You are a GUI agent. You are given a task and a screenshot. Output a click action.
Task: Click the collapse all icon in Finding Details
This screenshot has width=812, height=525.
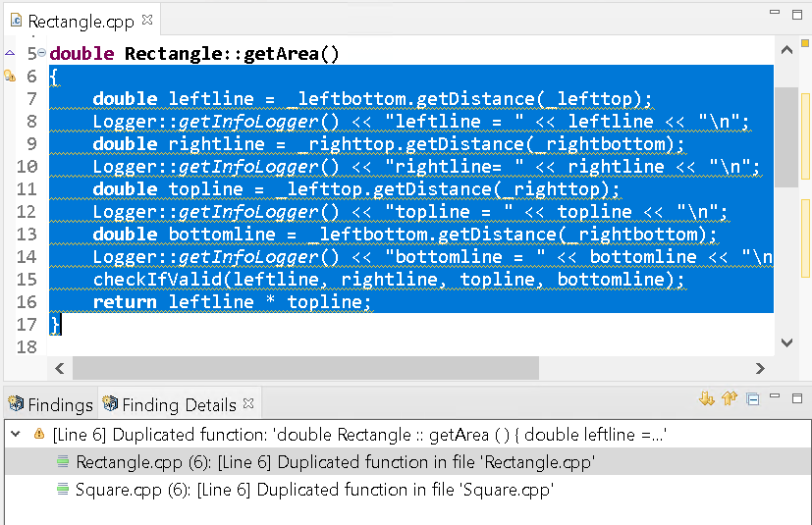[x=752, y=398]
